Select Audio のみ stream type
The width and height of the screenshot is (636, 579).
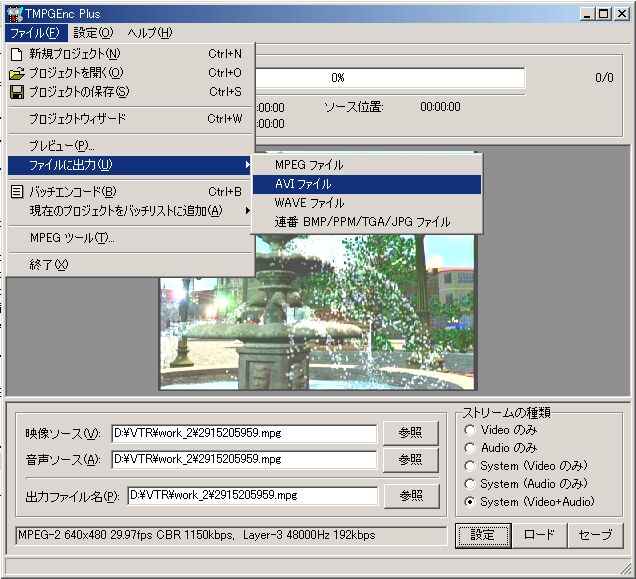[x=501, y=448]
